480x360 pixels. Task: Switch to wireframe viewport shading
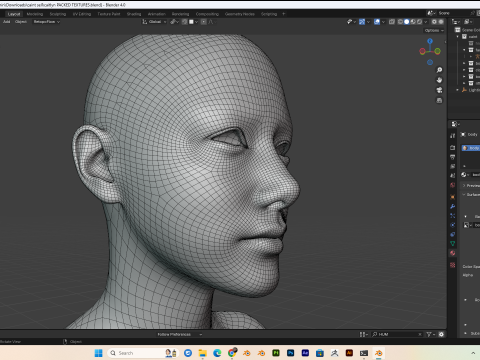coord(400,22)
